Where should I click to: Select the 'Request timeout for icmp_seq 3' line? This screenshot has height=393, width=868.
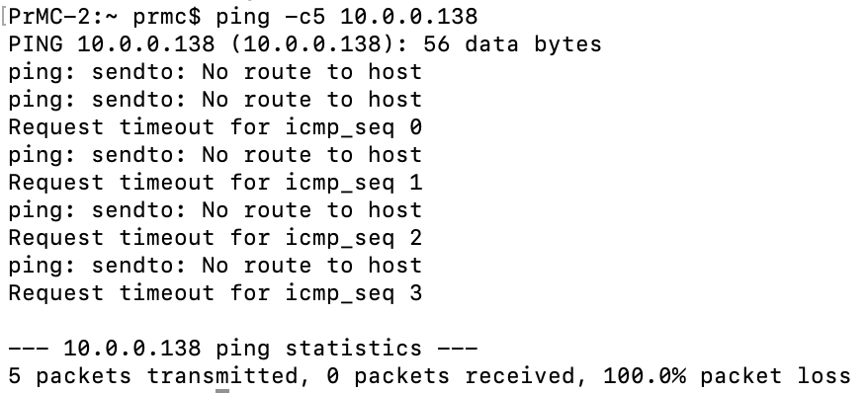tap(216, 293)
